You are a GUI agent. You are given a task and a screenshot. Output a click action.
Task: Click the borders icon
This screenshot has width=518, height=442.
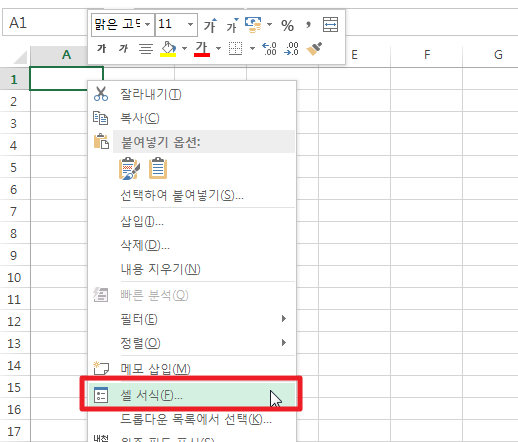(235, 49)
